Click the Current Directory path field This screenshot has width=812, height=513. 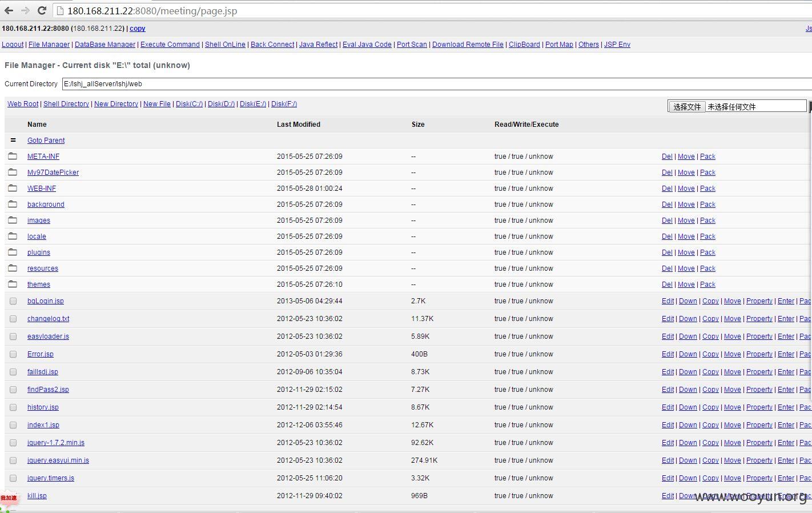[x=437, y=84]
